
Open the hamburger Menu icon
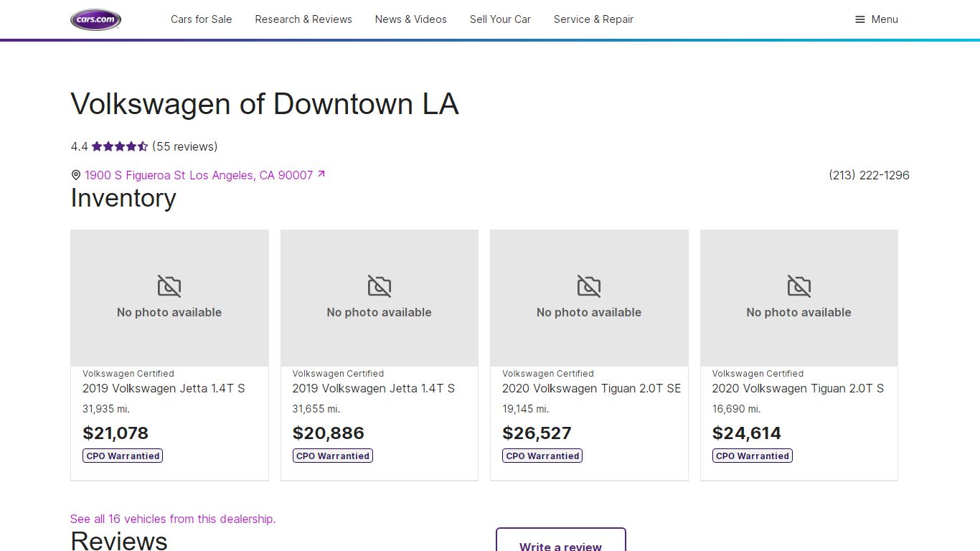(860, 19)
